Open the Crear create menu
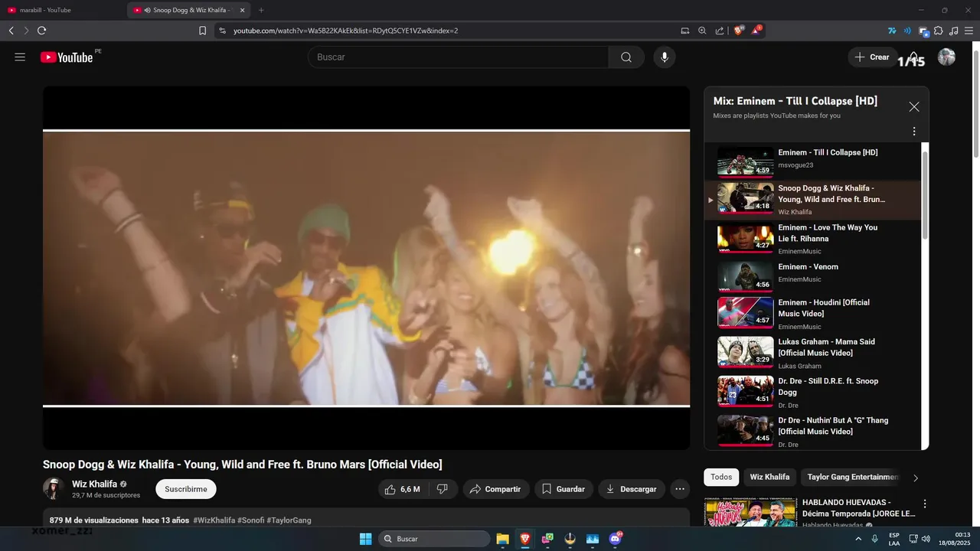Viewport: 980px width, 551px height. (x=871, y=57)
